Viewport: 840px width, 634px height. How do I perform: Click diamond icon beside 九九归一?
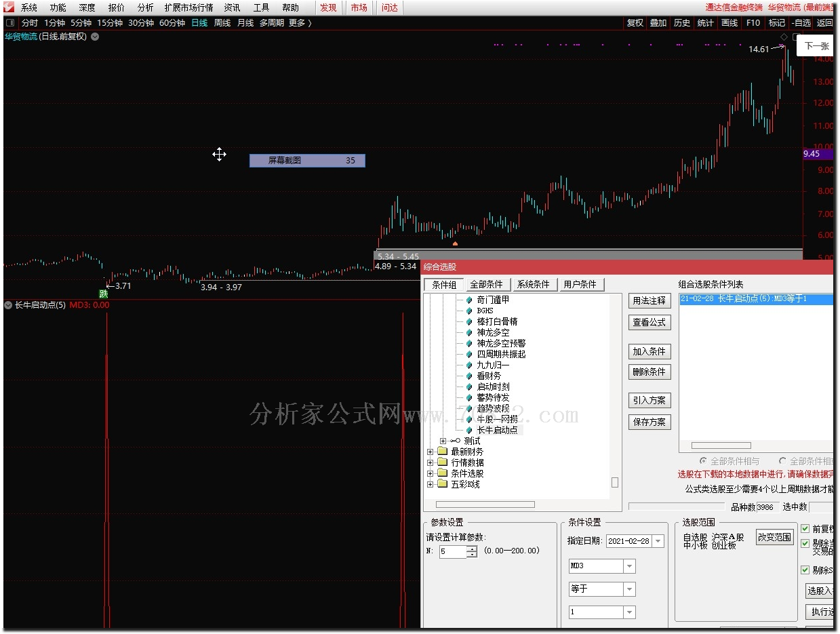click(468, 365)
